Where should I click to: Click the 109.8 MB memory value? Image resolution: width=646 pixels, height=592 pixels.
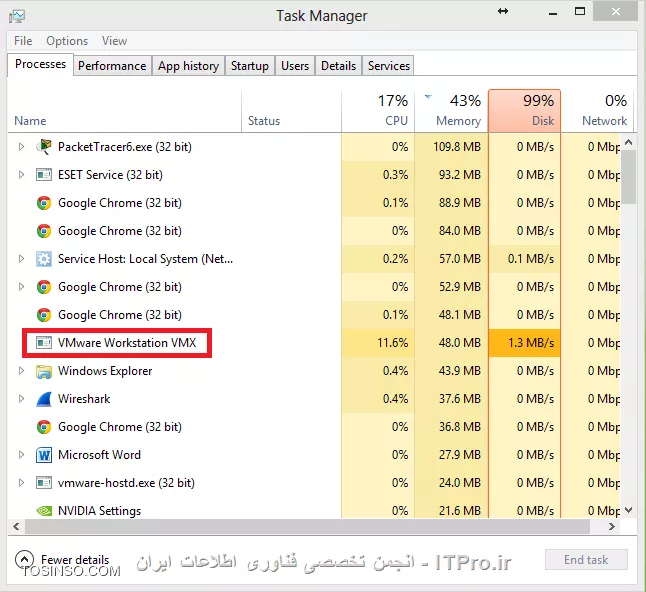457,147
